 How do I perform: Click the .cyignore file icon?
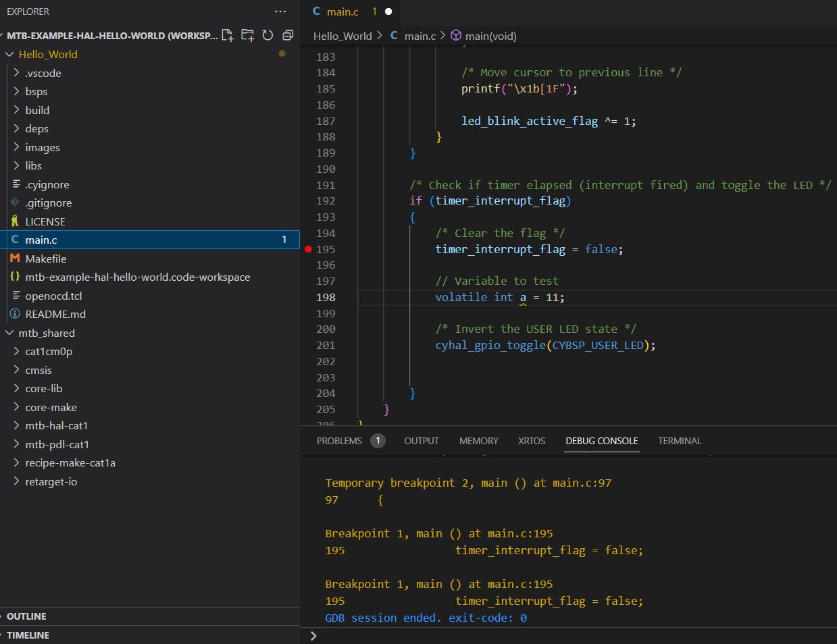tap(16, 184)
